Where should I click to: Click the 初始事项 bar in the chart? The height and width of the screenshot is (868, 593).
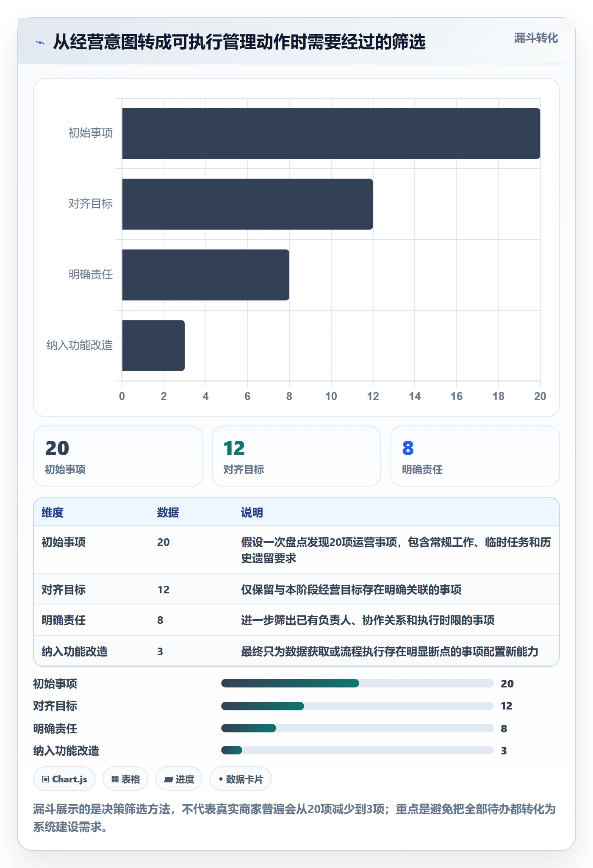[x=331, y=134]
